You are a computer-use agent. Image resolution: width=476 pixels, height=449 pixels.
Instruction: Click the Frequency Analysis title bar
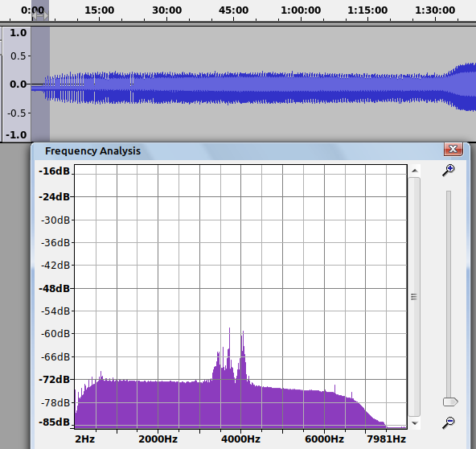[236, 150]
